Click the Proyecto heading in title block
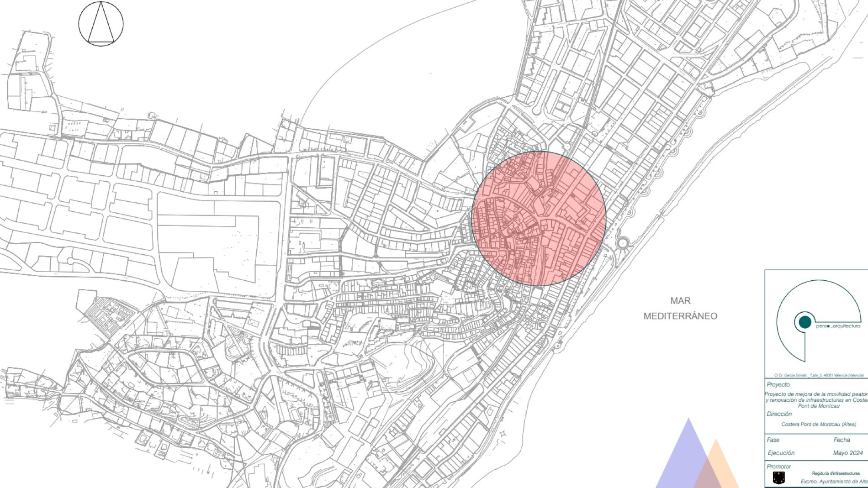The image size is (868, 488). (778, 384)
